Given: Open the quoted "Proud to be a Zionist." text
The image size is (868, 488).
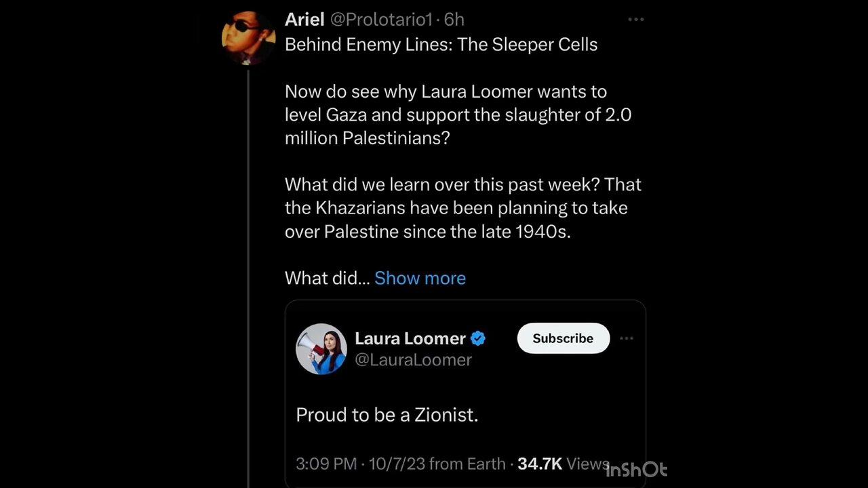Looking at the screenshot, I should 387,415.
